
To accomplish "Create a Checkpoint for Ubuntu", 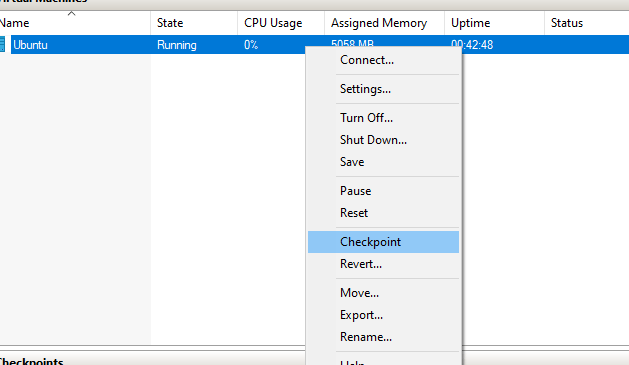I will pyautogui.click(x=383, y=242).
